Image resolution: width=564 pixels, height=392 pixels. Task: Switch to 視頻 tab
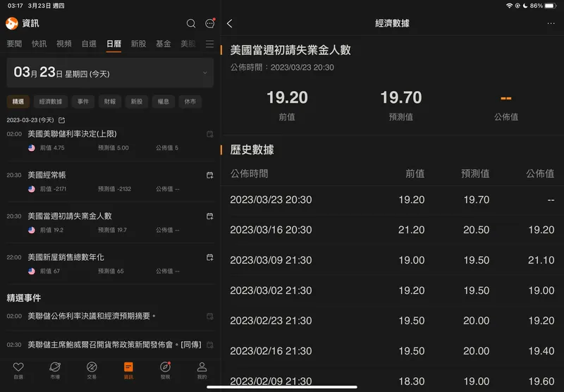(x=64, y=44)
